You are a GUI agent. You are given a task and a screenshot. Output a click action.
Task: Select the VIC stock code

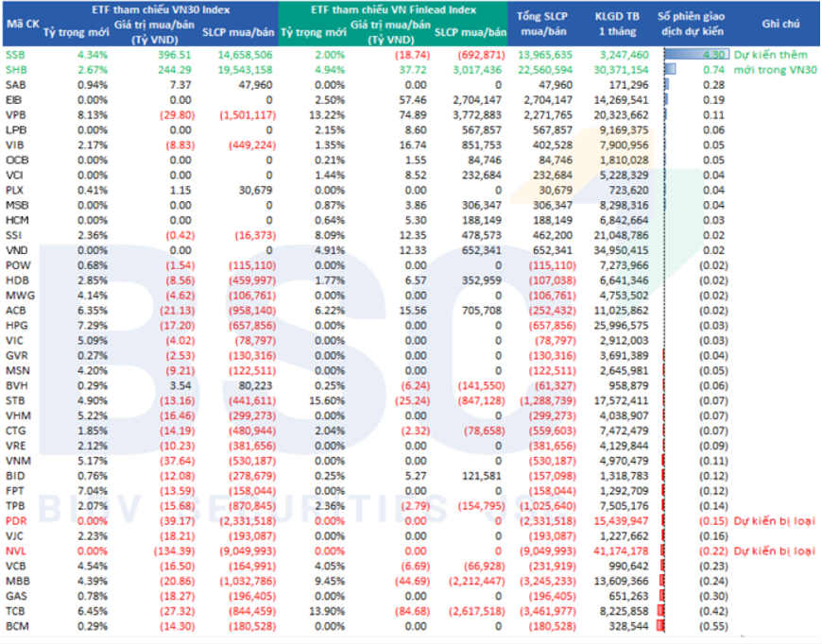click(14, 341)
